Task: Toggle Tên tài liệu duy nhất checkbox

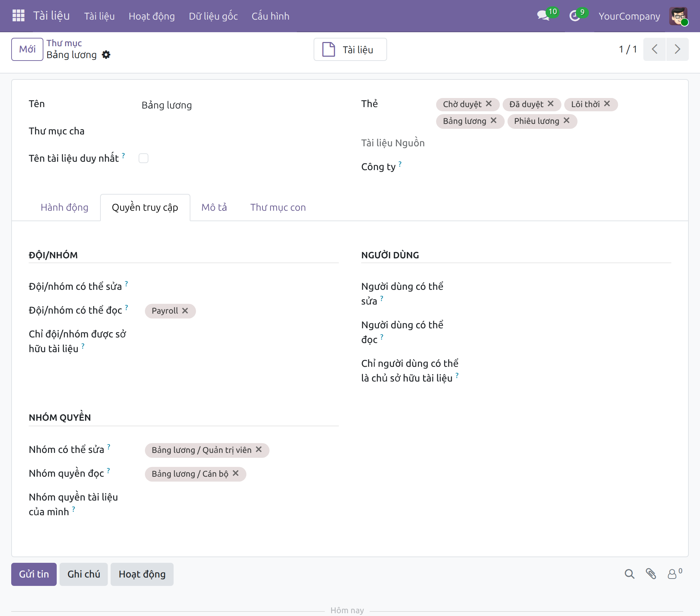Action: tap(143, 158)
